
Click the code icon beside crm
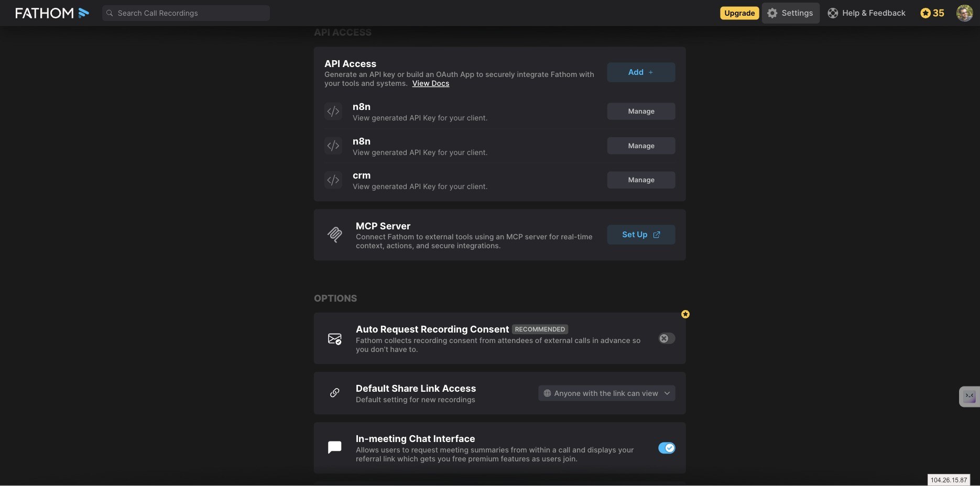coord(333,180)
